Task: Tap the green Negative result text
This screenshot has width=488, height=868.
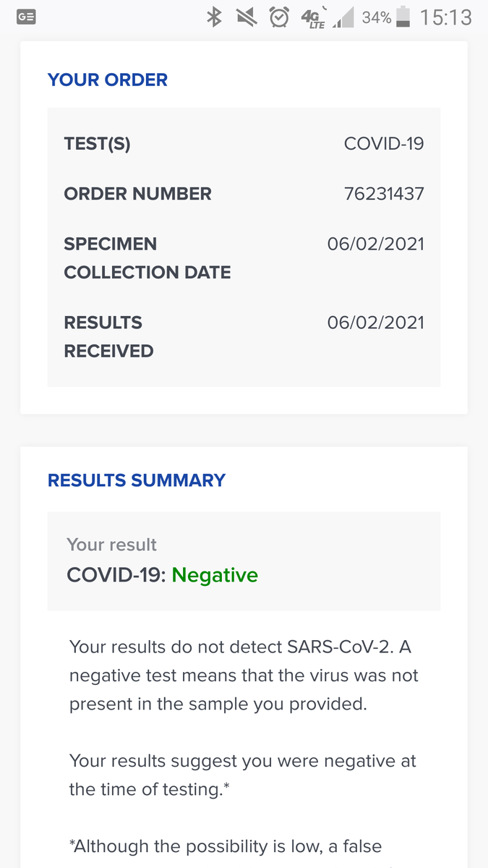Action: (x=215, y=575)
